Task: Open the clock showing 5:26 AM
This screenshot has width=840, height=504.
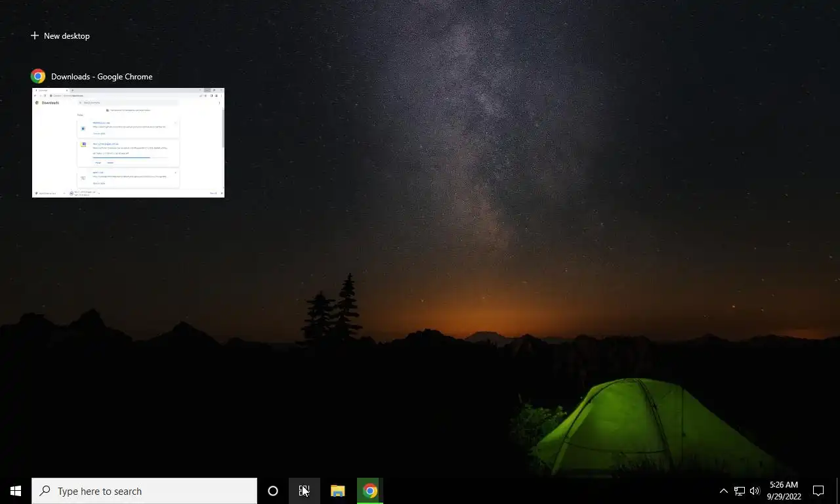Action: coord(784,491)
